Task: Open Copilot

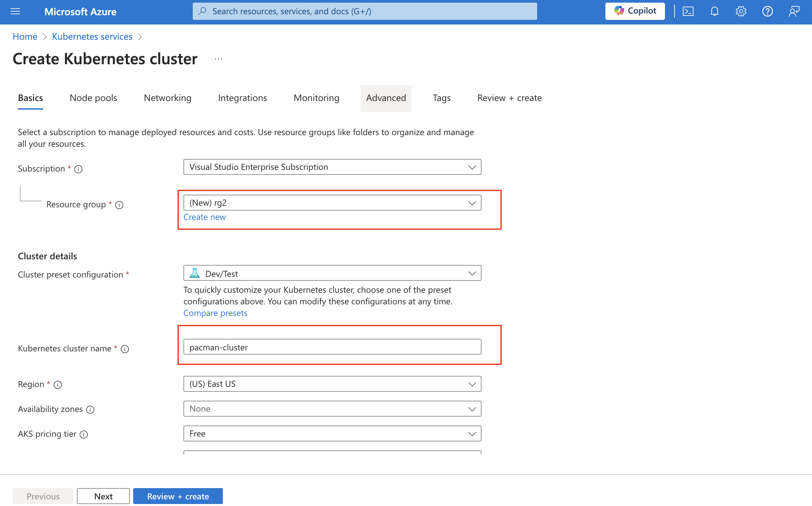Action: tap(635, 11)
